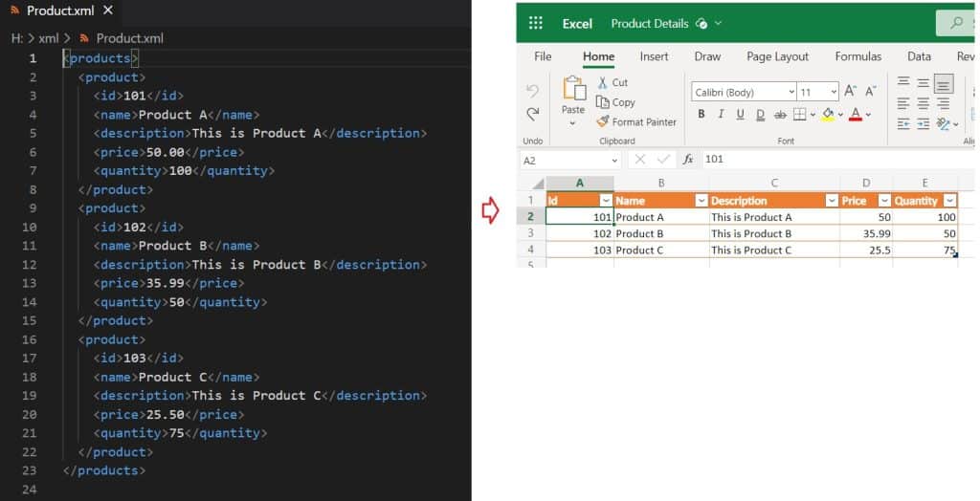The height and width of the screenshot is (501, 980).
Task: Click the formula bar showing 101
Action: coord(837,160)
